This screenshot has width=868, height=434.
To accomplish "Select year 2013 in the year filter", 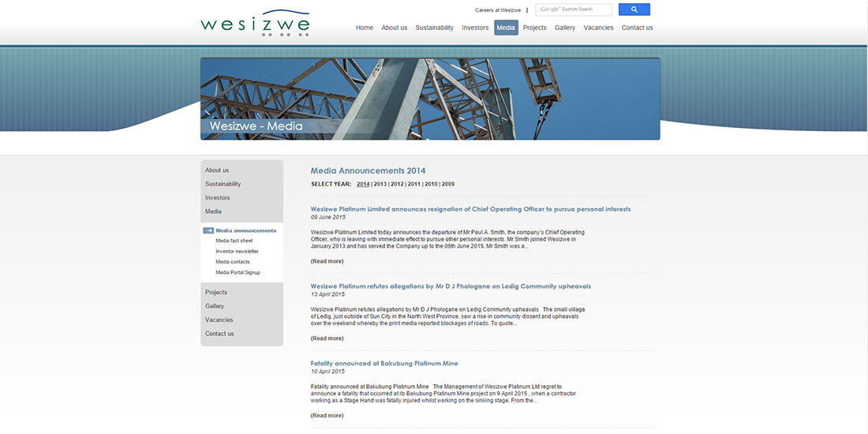I will pos(380,184).
